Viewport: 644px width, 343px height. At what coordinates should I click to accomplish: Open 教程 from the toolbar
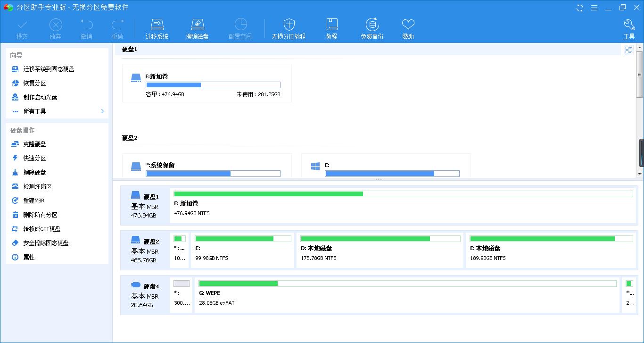(331, 27)
